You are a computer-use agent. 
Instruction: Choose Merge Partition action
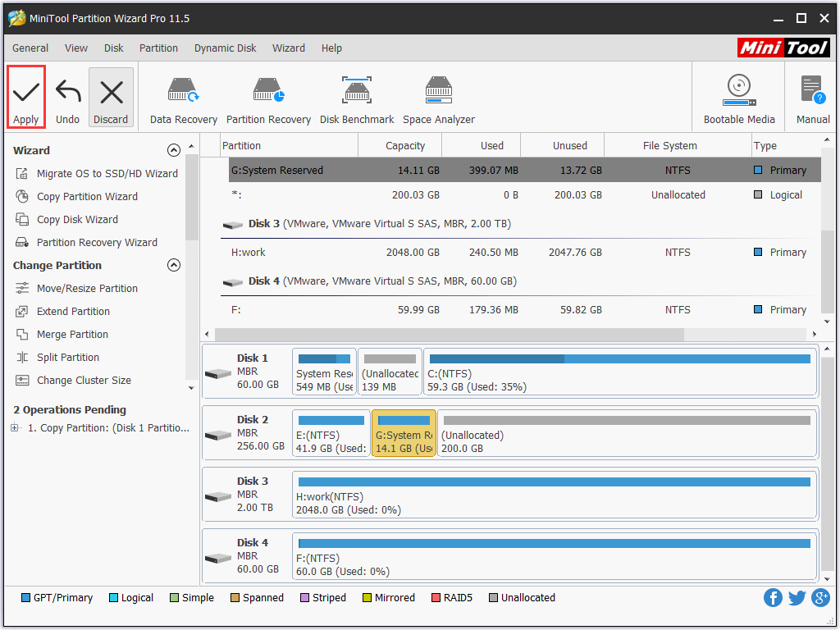click(x=72, y=335)
